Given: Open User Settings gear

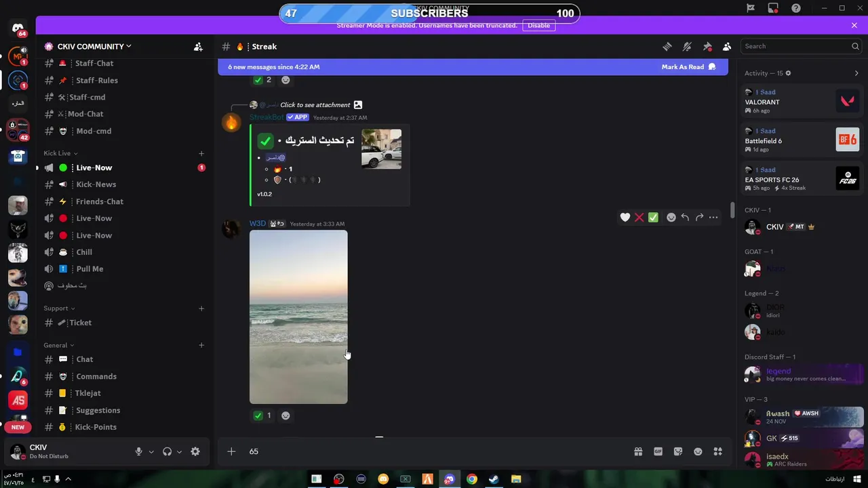Looking at the screenshot, I should pyautogui.click(x=195, y=451).
